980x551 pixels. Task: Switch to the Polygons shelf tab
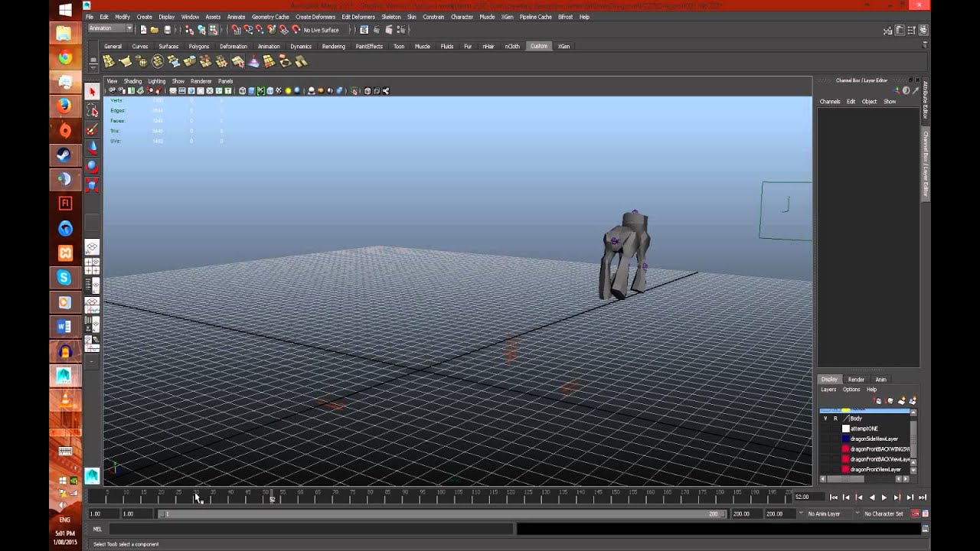pos(198,47)
